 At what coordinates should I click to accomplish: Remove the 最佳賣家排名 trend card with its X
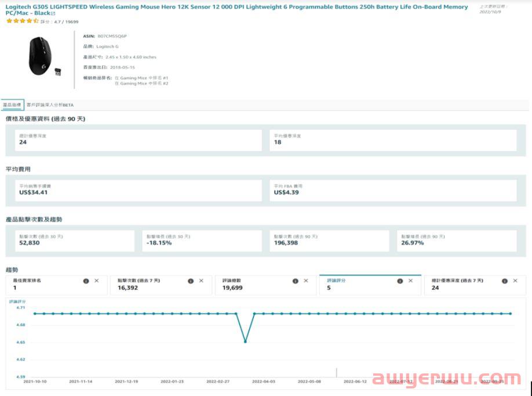pyautogui.click(x=97, y=281)
